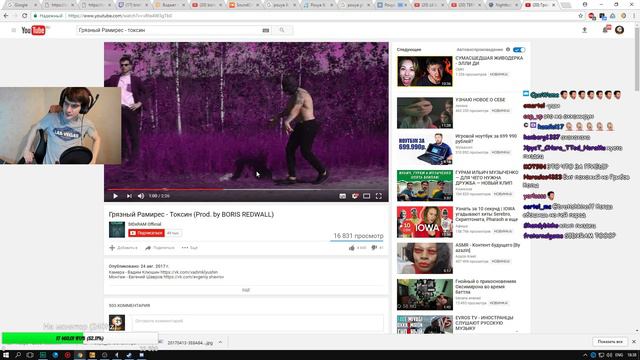Open video player settings gear
The width and height of the screenshot is (640, 360).
(x=355, y=196)
